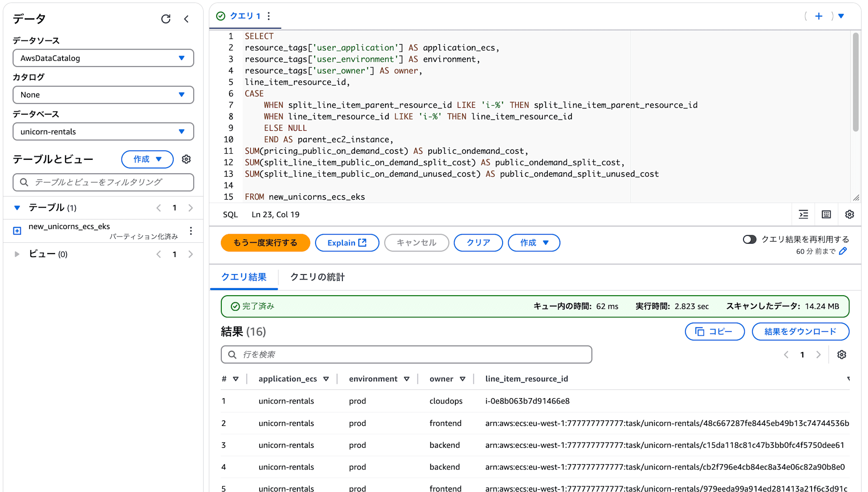Go to previous page of views list

click(x=158, y=254)
